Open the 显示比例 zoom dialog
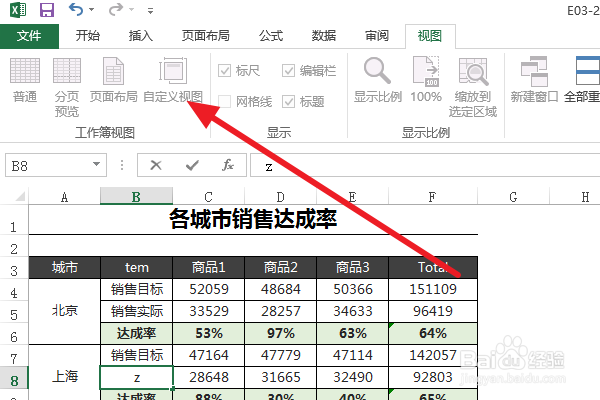This screenshot has height=400, width=600. 378,80
